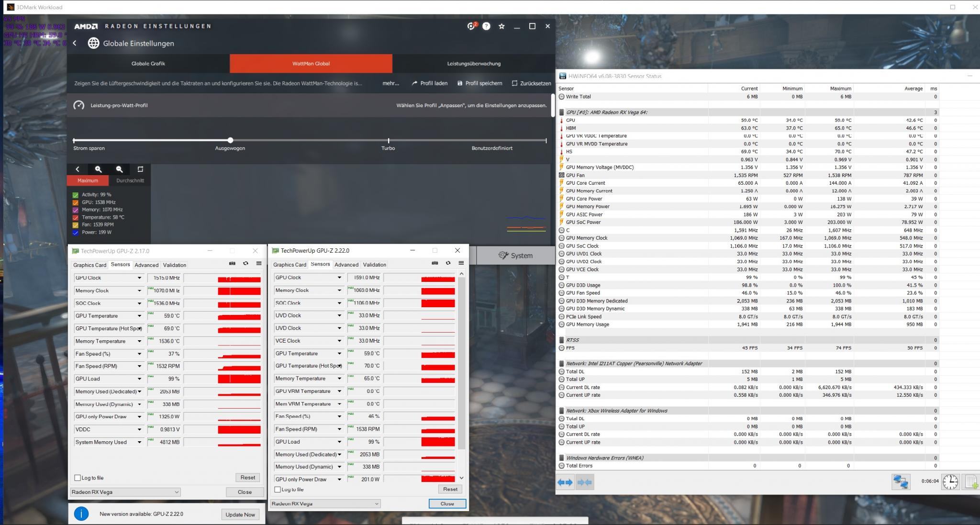The width and height of the screenshot is (980, 525).
Task: Click the favorites star icon in Radeon Settings
Action: tap(501, 26)
